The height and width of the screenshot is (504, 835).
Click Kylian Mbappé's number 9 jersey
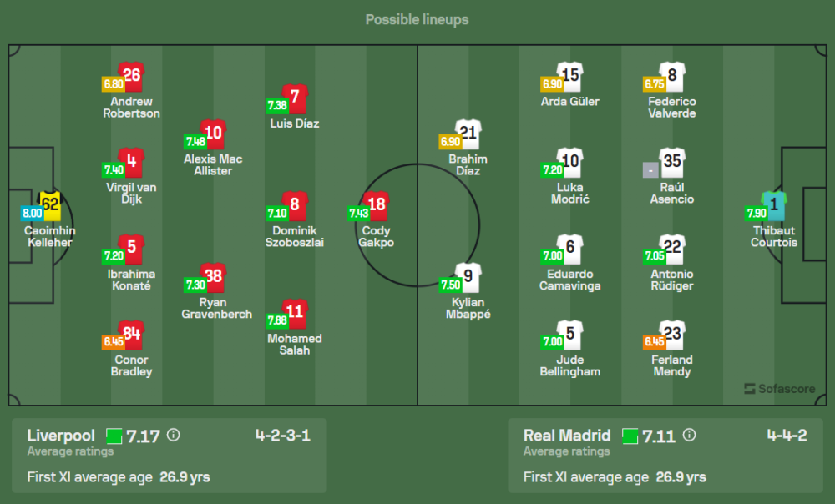tap(468, 276)
